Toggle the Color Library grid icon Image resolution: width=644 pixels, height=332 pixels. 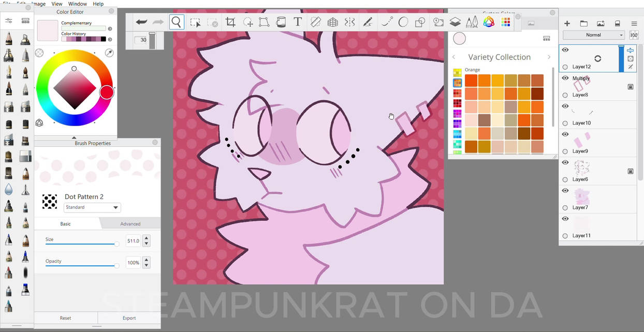[x=506, y=22]
